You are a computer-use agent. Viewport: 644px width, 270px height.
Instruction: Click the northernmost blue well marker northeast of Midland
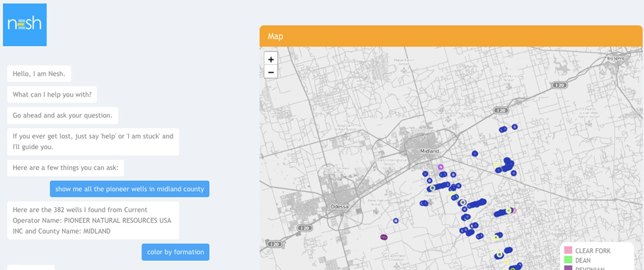tap(515, 127)
